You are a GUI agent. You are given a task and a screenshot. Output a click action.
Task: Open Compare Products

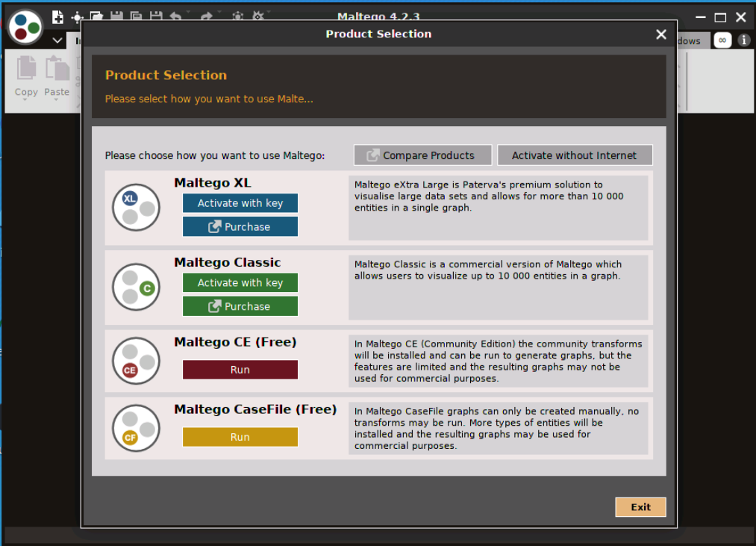(422, 155)
